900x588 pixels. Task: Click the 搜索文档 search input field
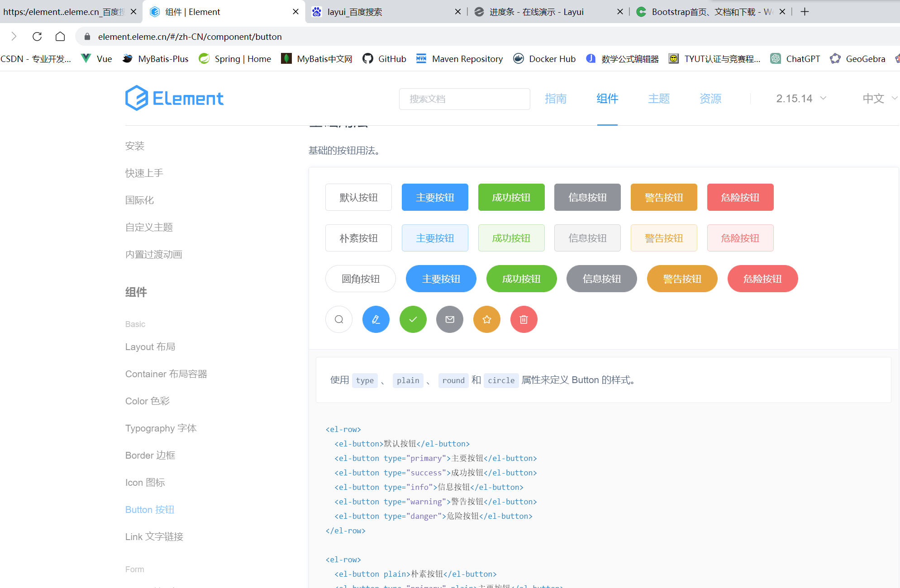pos(464,99)
